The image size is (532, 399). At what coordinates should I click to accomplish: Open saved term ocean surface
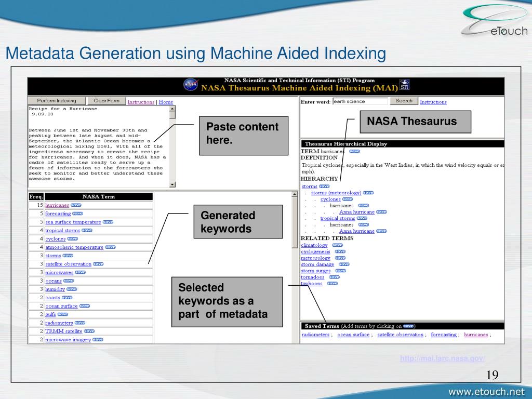pos(353,335)
